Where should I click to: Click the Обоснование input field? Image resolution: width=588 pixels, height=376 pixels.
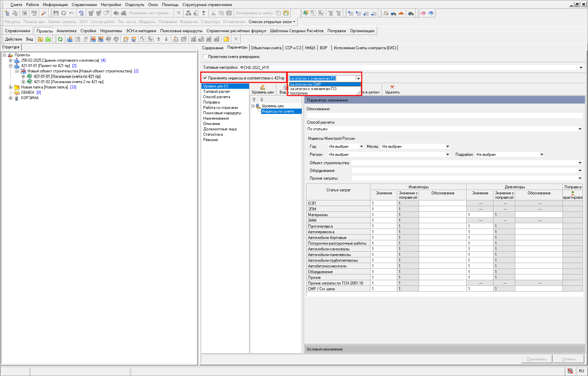[x=445, y=115]
